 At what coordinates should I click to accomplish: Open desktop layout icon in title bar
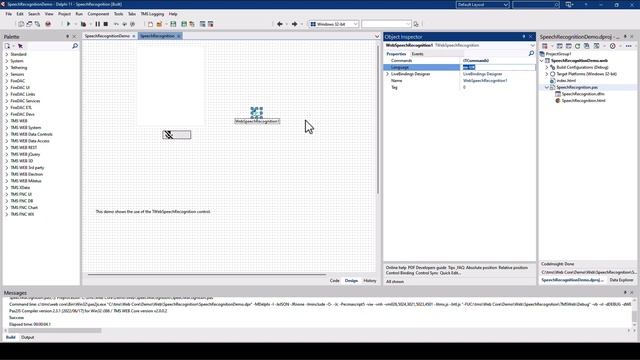click(569, 4)
